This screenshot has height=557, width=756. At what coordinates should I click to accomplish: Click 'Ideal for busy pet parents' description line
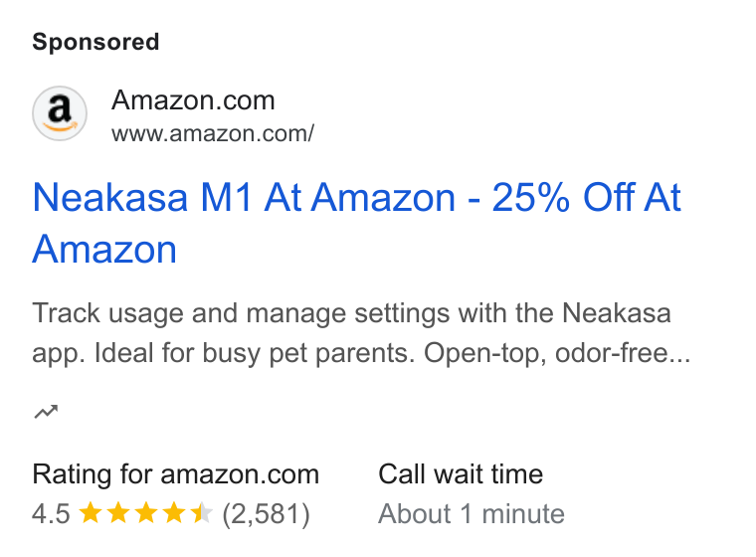[255, 353]
